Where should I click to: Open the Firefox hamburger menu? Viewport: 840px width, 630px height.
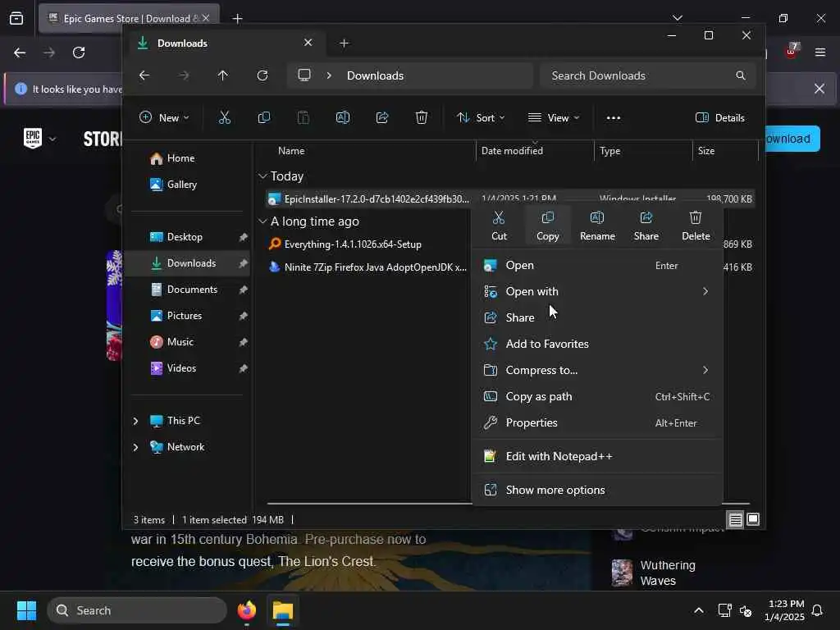tap(819, 52)
